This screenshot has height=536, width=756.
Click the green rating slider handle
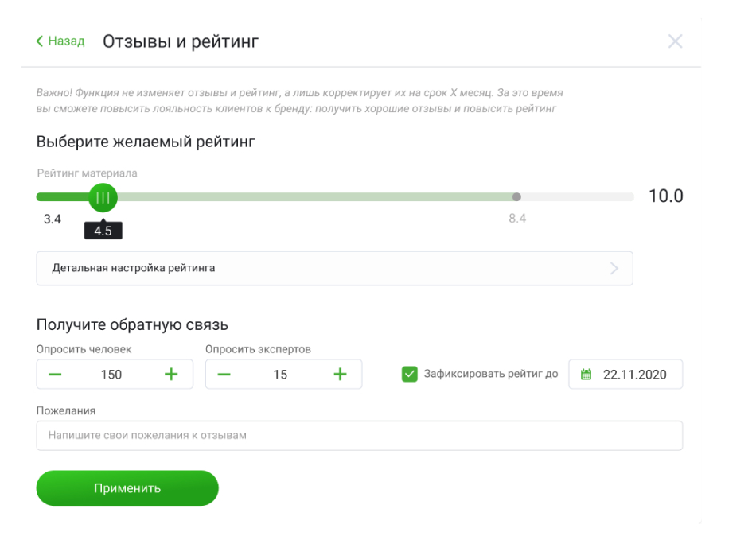103,197
